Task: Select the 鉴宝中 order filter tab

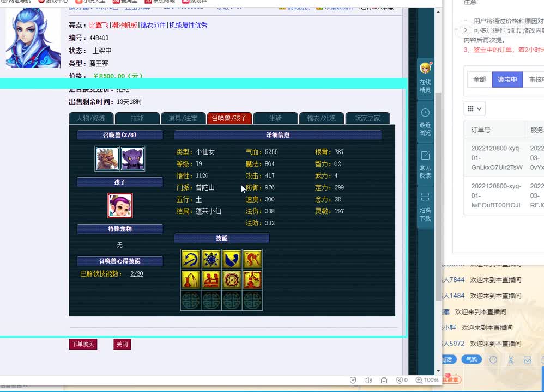Action: 507,79
